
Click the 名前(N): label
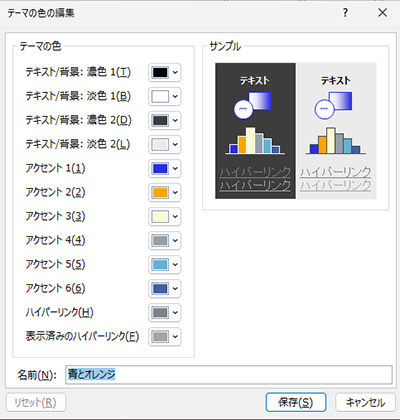tap(37, 375)
